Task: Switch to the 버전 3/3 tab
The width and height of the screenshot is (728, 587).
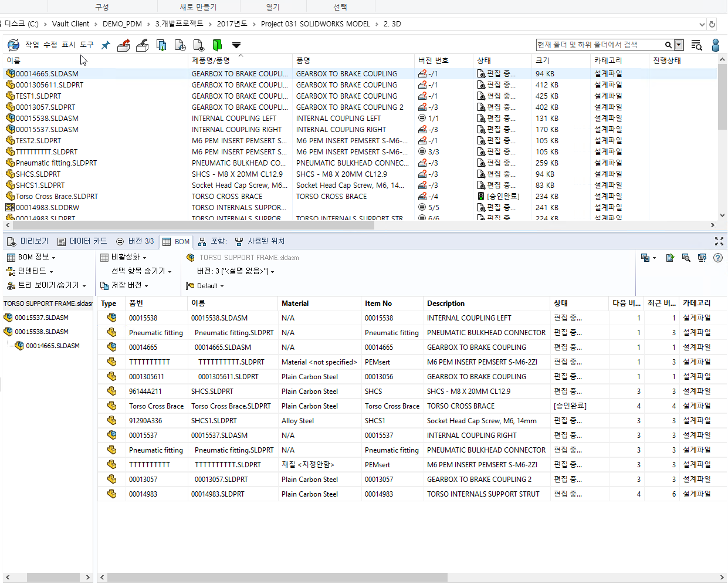Action: pos(135,241)
